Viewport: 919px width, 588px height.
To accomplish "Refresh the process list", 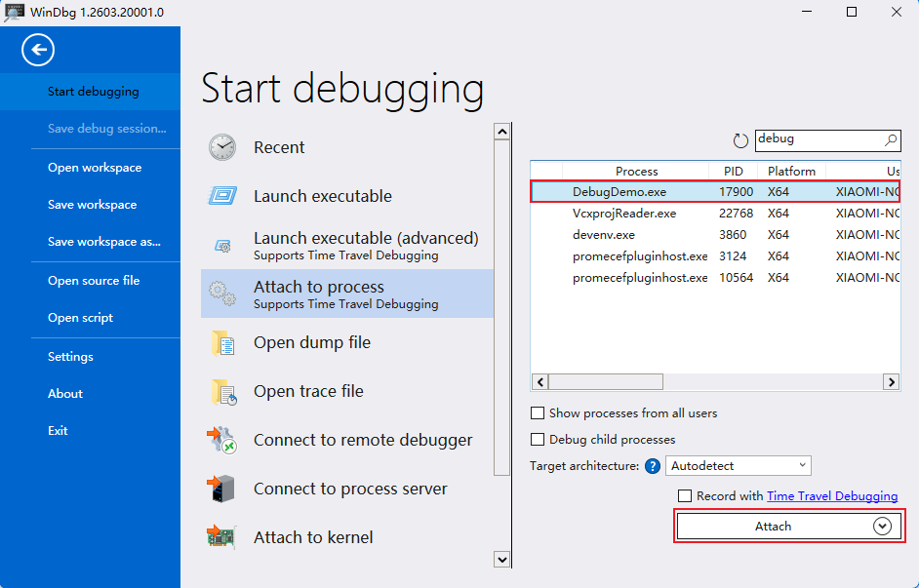I will [740, 140].
